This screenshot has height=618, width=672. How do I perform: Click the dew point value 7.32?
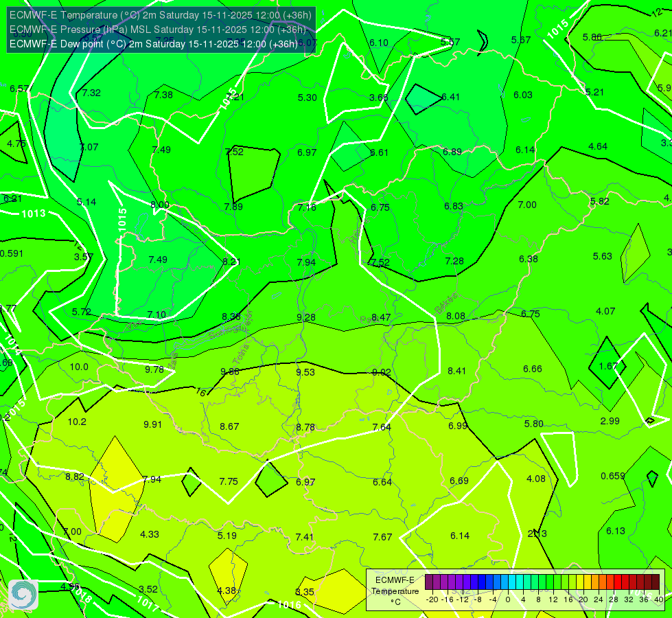tap(91, 93)
